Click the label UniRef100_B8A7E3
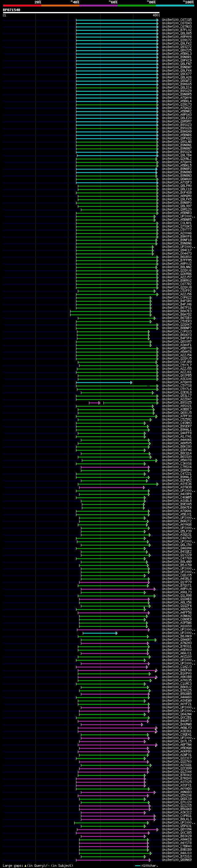 pyautogui.click(x=177, y=311)
